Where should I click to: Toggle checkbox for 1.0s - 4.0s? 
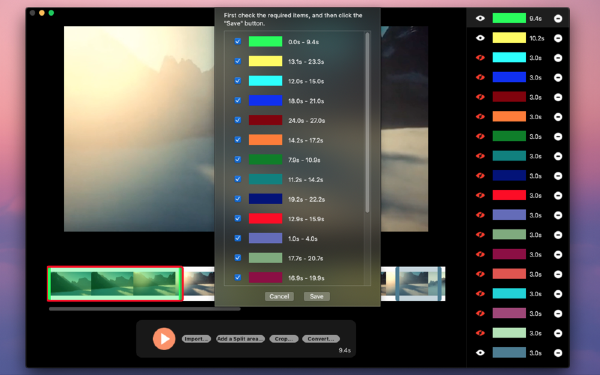tap(238, 238)
